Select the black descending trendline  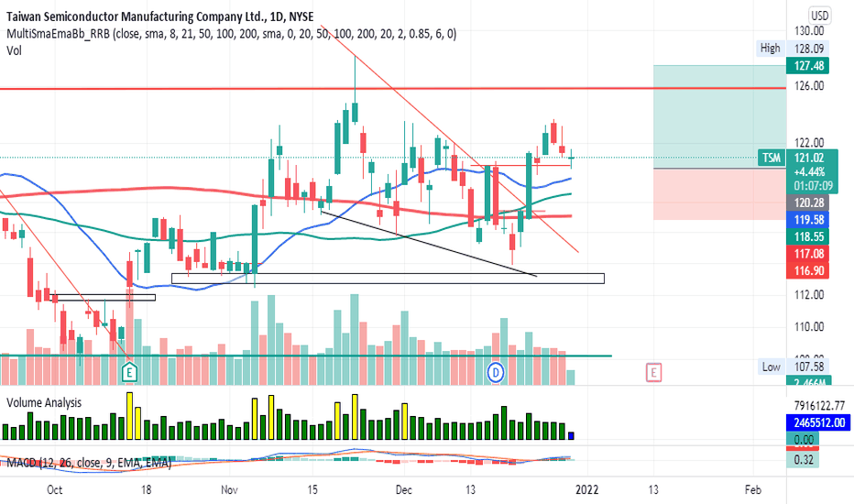(x=429, y=244)
